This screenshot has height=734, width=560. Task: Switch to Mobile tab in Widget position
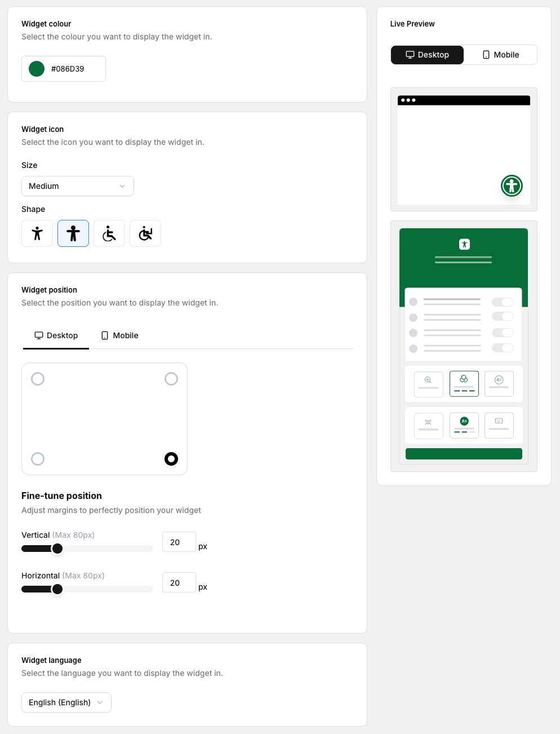click(x=119, y=335)
